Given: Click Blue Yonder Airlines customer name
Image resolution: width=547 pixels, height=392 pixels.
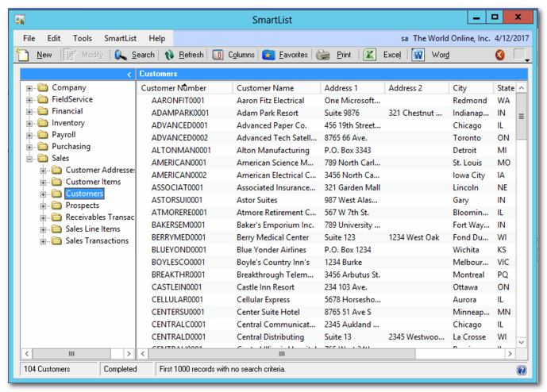Looking at the screenshot, I should click(x=271, y=250).
